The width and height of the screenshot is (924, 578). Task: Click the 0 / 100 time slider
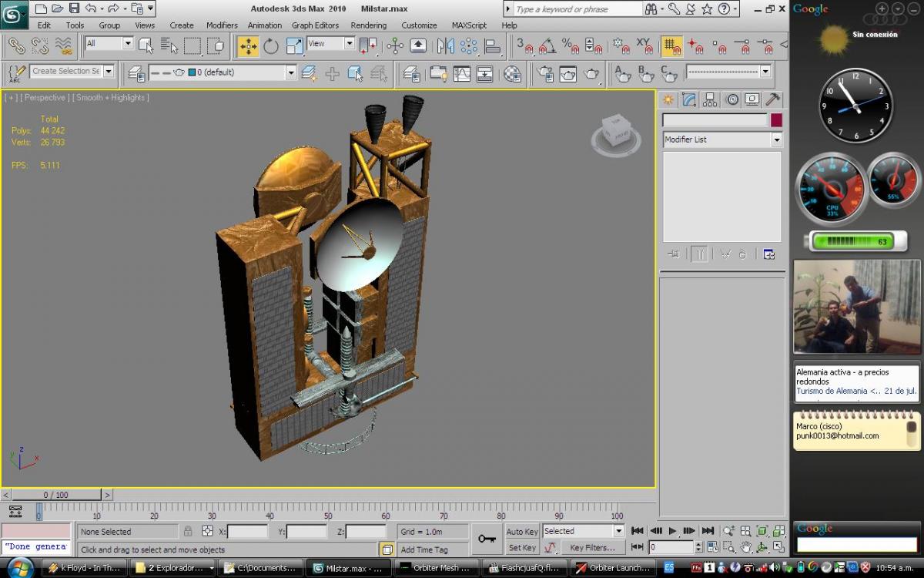pos(56,495)
